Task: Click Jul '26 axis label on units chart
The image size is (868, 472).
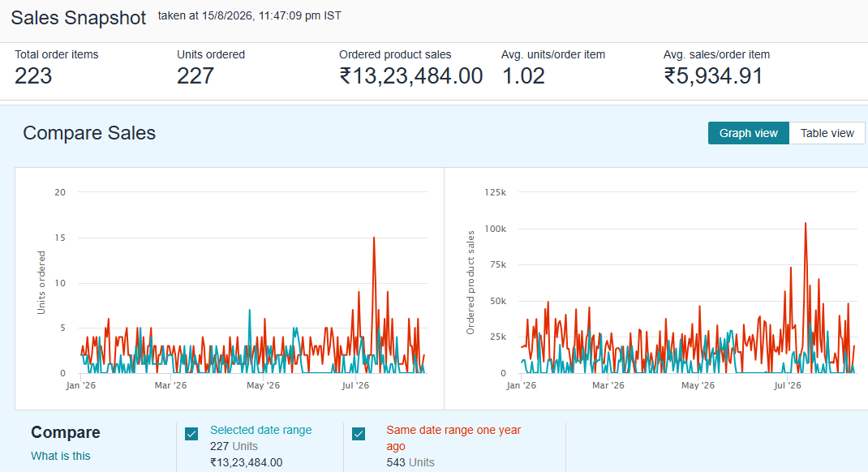Action: coord(355,385)
